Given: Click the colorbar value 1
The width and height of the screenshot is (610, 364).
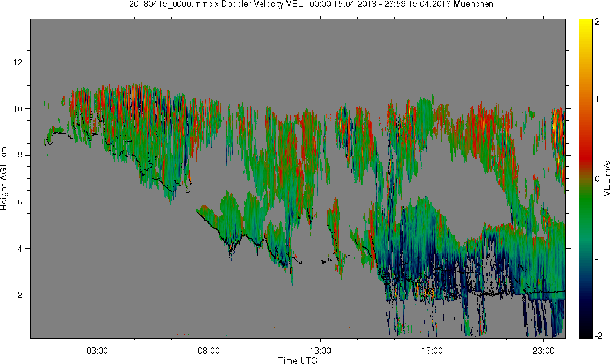Looking at the screenshot, I should tap(597, 99).
